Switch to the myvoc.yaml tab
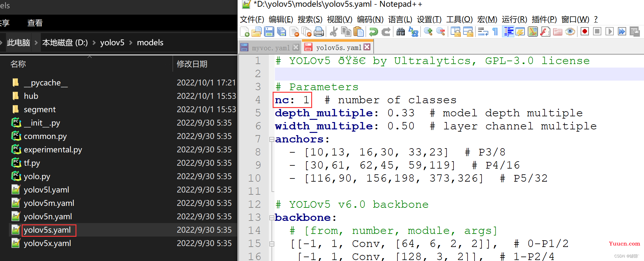 (x=271, y=48)
